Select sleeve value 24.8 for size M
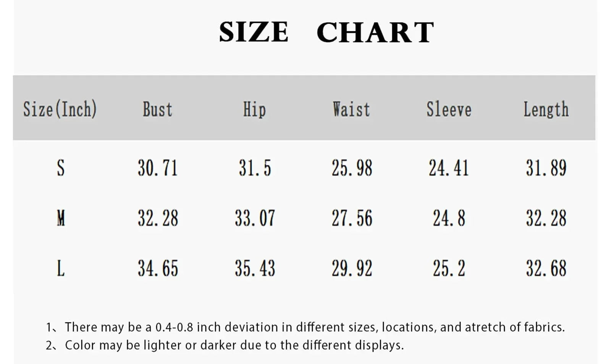The width and height of the screenshot is (611, 364). click(x=449, y=218)
